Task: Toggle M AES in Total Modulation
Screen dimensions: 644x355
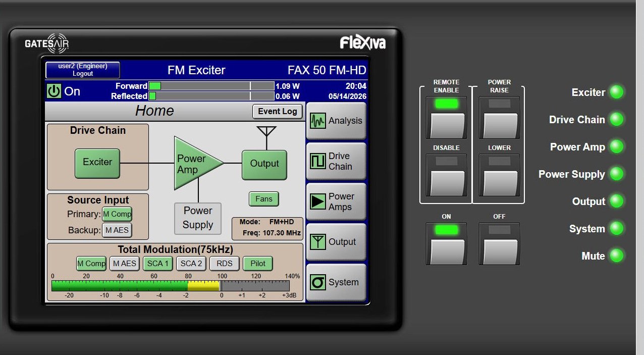Action: (125, 263)
